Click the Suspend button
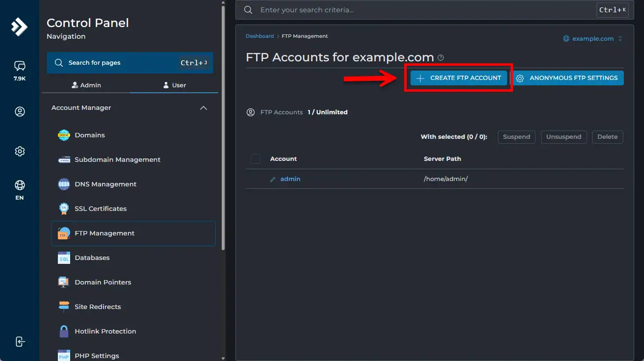The width and height of the screenshot is (644, 361). pos(516,137)
